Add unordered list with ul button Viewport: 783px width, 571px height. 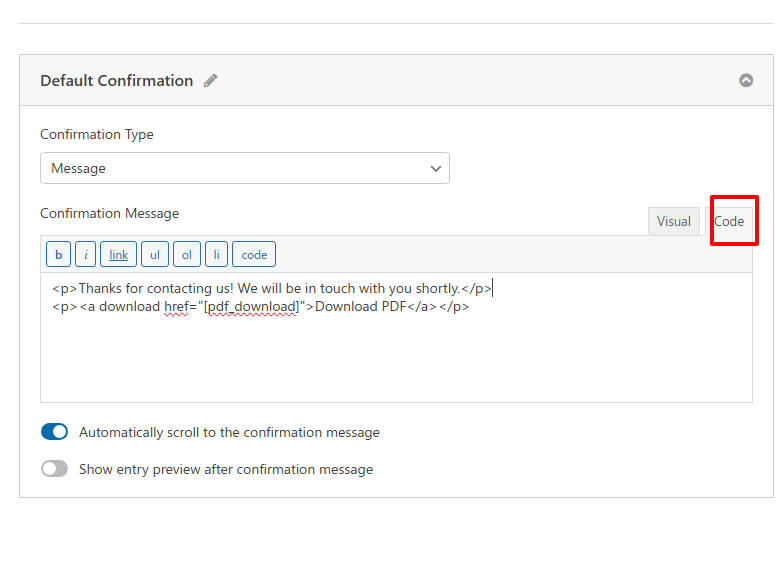coord(155,255)
